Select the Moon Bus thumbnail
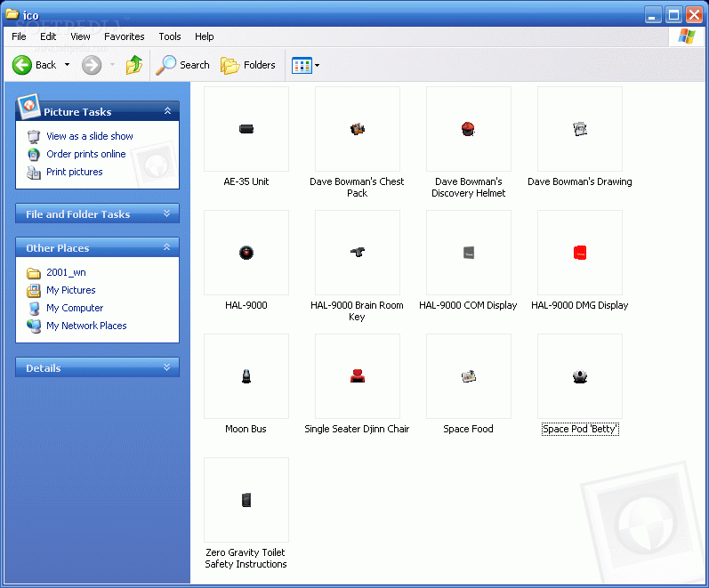The height and width of the screenshot is (588, 709). (246, 376)
